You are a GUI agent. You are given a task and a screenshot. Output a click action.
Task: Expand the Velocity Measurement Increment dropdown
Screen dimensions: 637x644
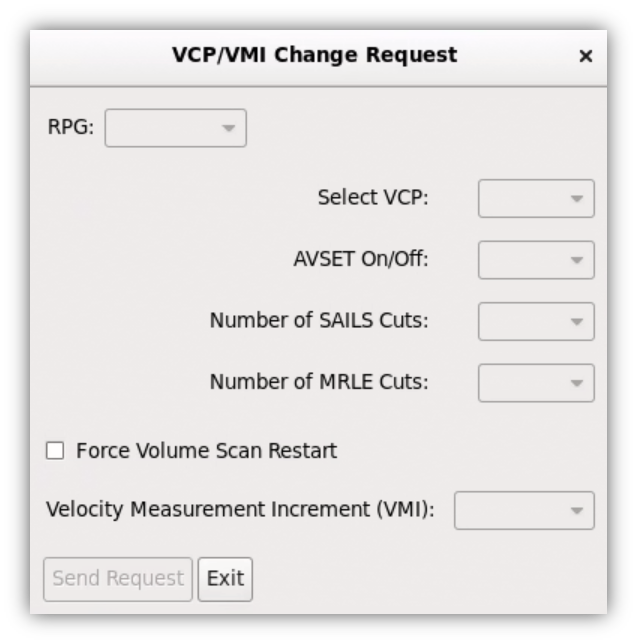(x=524, y=510)
